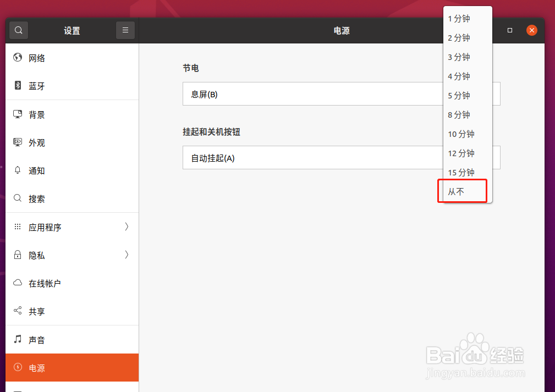Viewport: 555px width, 392px height.
Task: Choose the 3 分钟 option
Action: 468,57
